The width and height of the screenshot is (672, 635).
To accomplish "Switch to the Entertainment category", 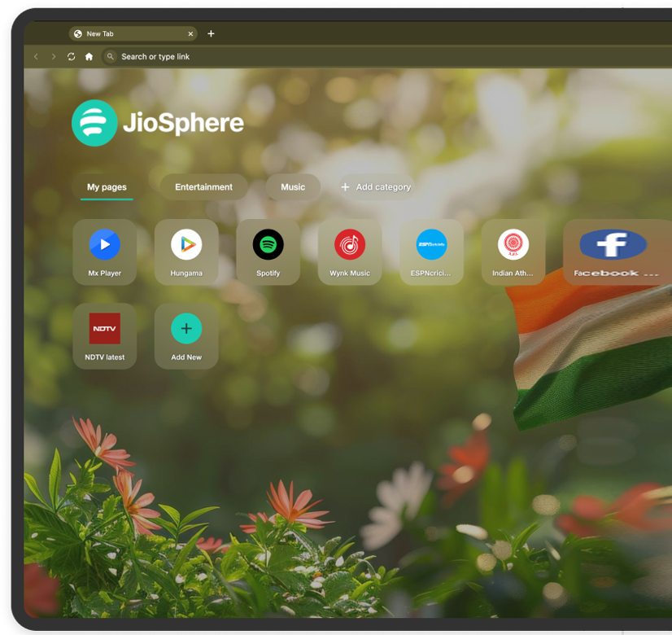I will tap(203, 187).
